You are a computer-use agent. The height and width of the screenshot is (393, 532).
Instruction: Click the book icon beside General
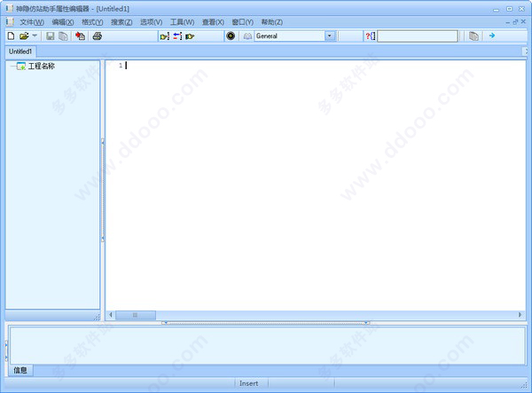pyautogui.click(x=248, y=36)
